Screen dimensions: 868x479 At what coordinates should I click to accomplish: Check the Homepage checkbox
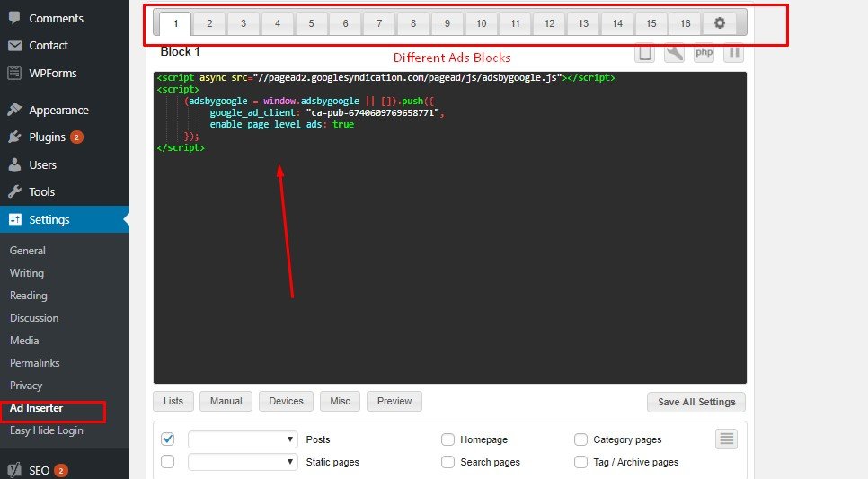coord(447,439)
